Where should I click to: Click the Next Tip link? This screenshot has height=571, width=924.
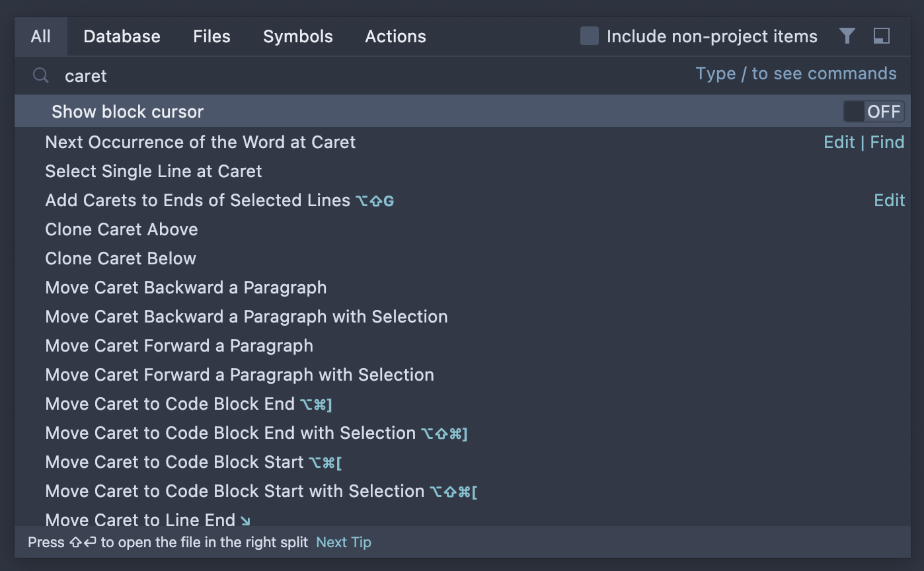tap(344, 543)
